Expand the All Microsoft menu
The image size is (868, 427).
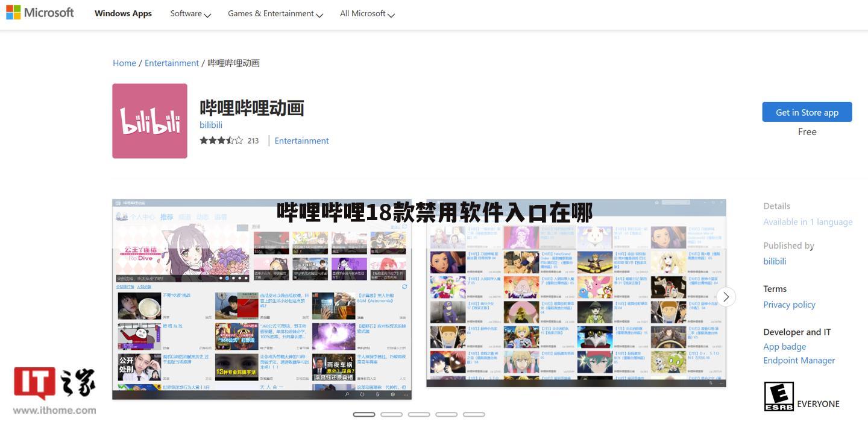(367, 13)
